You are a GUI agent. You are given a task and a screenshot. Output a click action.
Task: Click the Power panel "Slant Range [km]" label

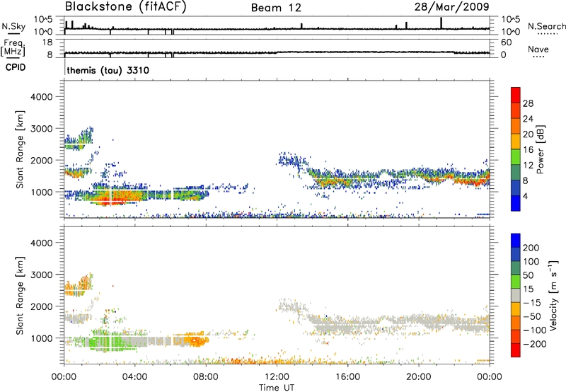20,149
